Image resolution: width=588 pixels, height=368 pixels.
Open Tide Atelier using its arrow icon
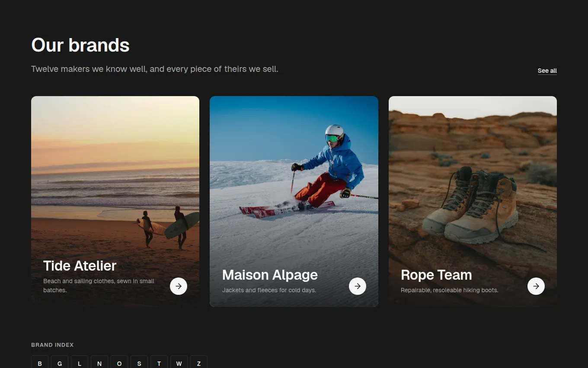pyautogui.click(x=179, y=286)
